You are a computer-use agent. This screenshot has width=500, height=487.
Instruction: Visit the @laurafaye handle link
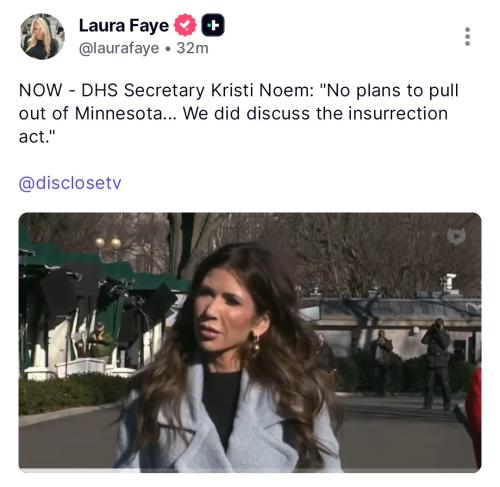point(119,48)
